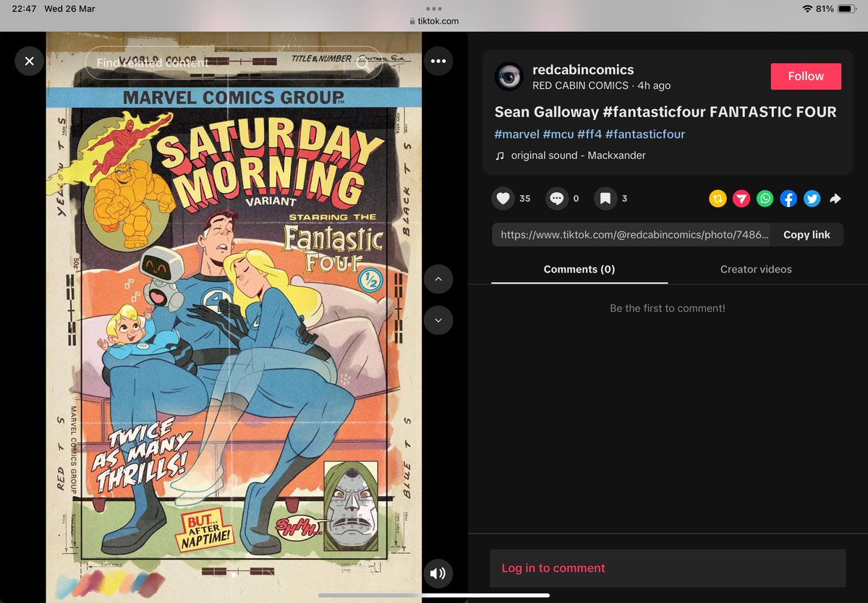The image size is (868, 603).
Task: Open the #marvel hashtag
Action: 516,134
